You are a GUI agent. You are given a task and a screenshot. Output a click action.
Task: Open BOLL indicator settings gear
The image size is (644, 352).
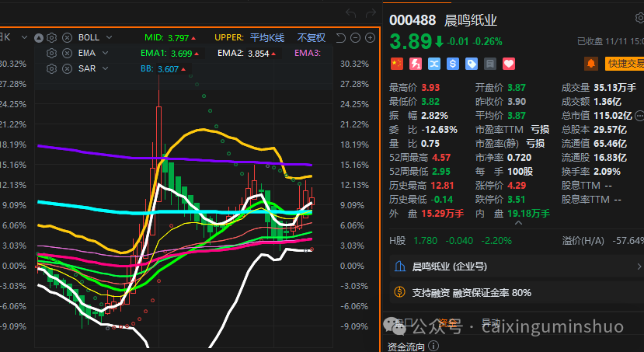point(51,38)
